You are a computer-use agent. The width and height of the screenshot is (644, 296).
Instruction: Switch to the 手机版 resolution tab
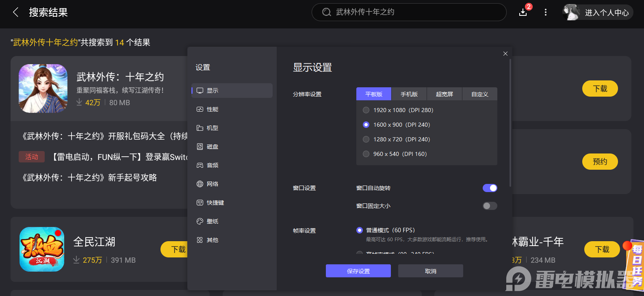pos(409,94)
